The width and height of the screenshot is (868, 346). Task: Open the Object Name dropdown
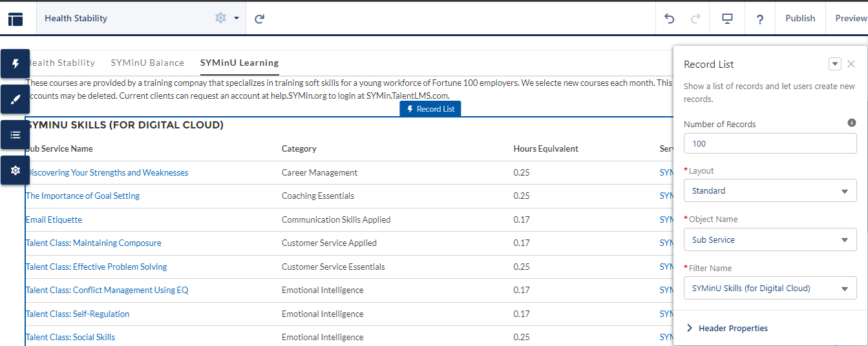point(770,240)
